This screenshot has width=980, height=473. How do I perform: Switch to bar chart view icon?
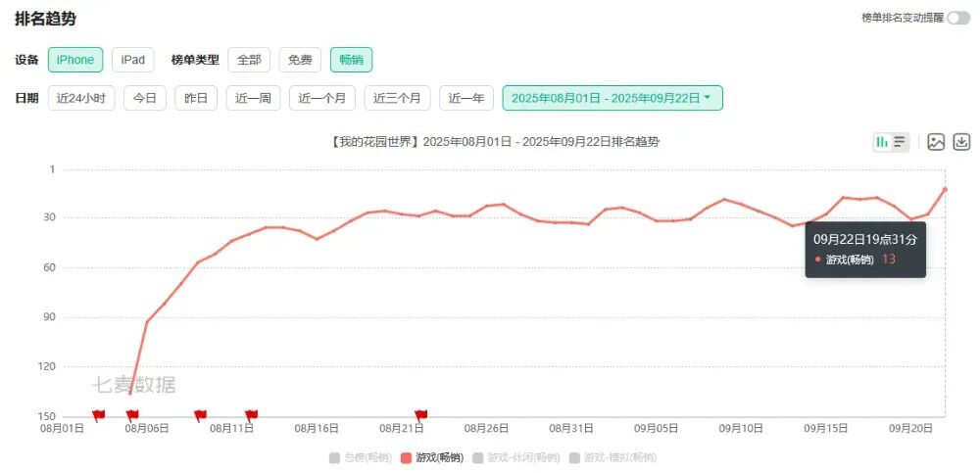[x=882, y=142]
